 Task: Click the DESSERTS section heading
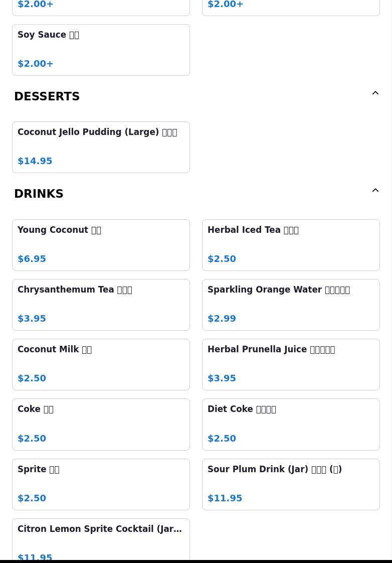47,96
